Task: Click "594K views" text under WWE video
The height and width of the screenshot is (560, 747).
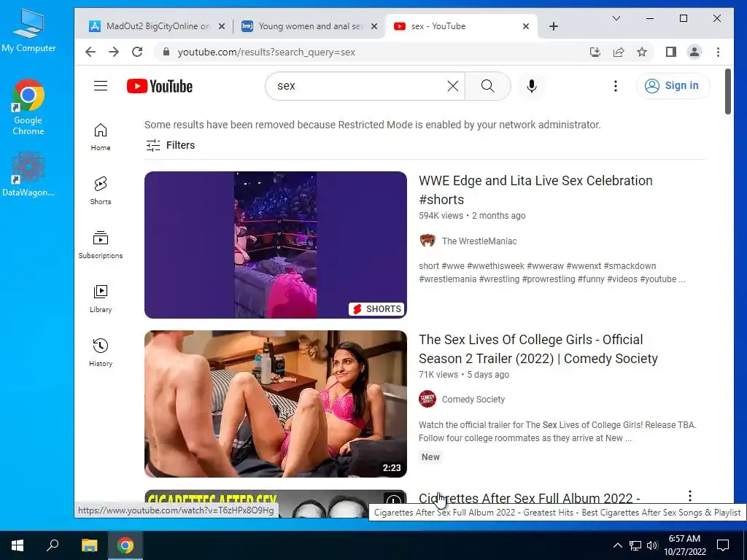Action: [441, 216]
